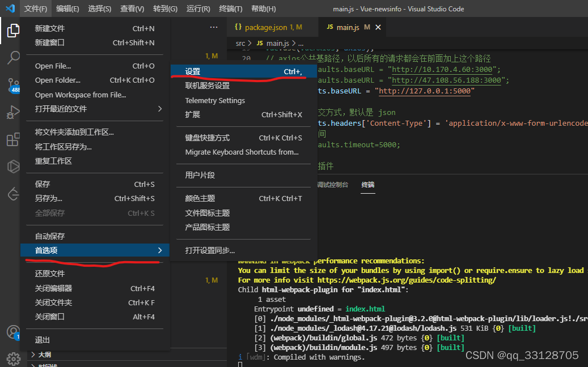Image resolution: width=588 pixels, height=367 pixels.
Task: Select Open File... menu entry
Action: click(x=95, y=66)
